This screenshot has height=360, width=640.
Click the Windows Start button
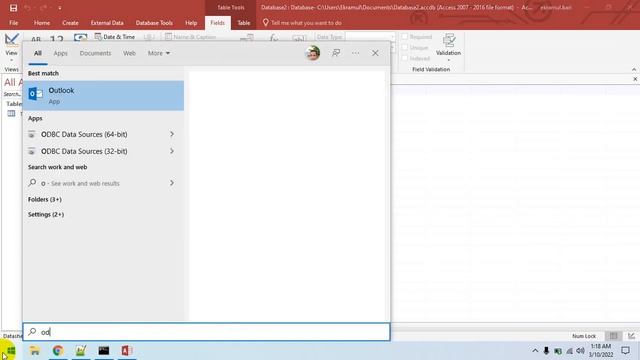(11, 351)
